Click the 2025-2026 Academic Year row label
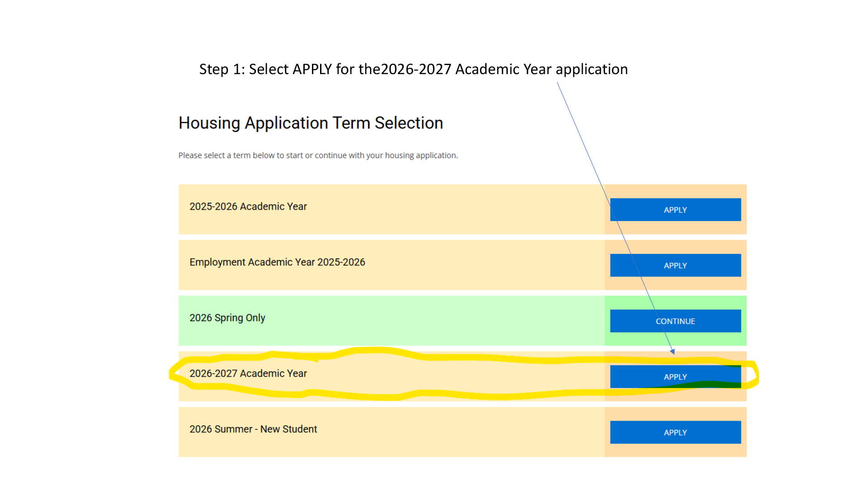 (248, 206)
